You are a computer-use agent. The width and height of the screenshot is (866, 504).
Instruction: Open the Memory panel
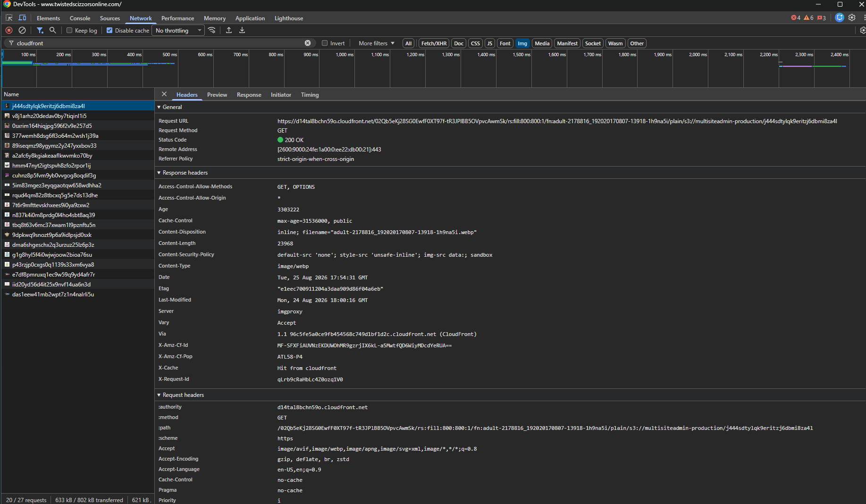215,18
